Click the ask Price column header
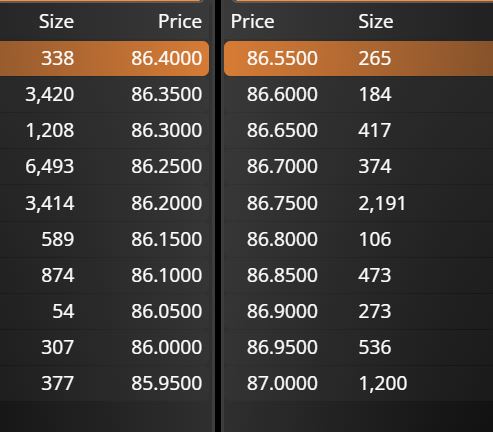Image resolution: width=493 pixels, height=432 pixels. (x=253, y=22)
